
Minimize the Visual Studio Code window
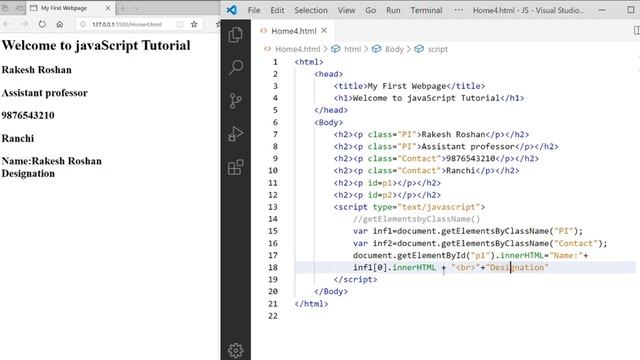(x=602, y=10)
